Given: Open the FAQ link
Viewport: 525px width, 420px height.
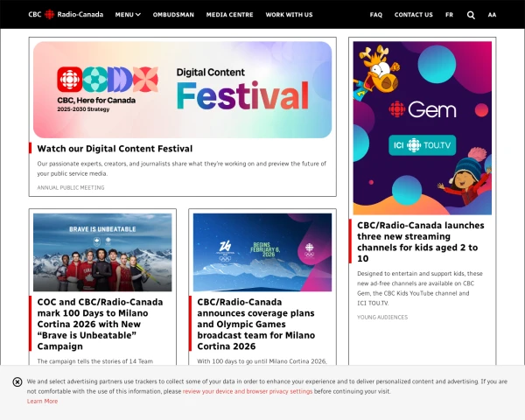Looking at the screenshot, I should pyautogui.click(x=376, y=15).
